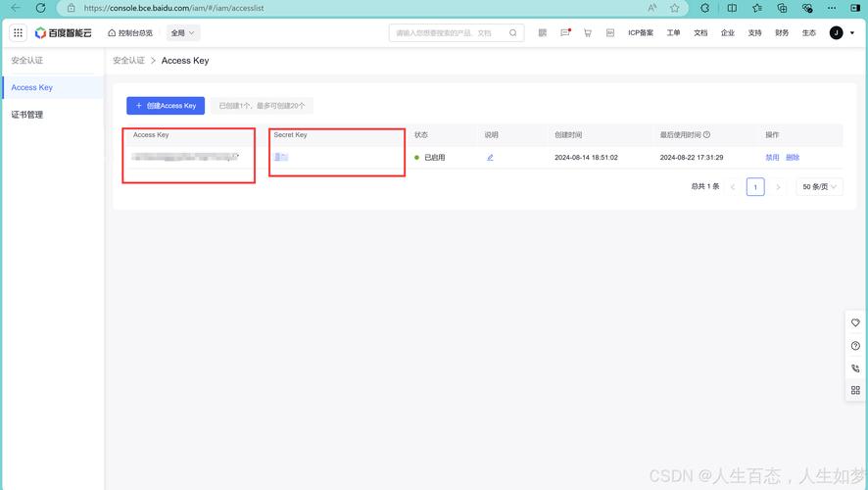
Task: Focus the product search input field
Action: (x=449, y=32)
